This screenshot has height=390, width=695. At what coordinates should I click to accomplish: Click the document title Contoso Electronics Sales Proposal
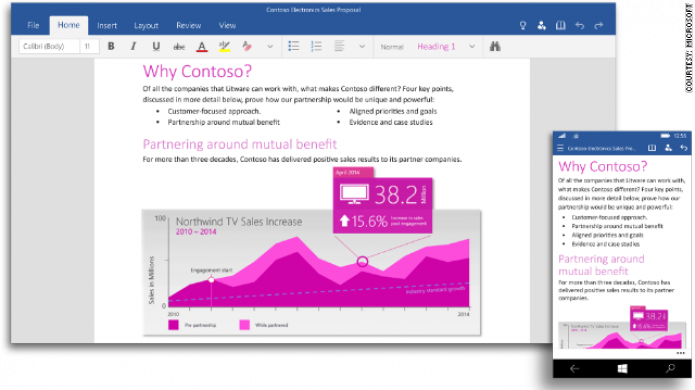coord(313,10)
